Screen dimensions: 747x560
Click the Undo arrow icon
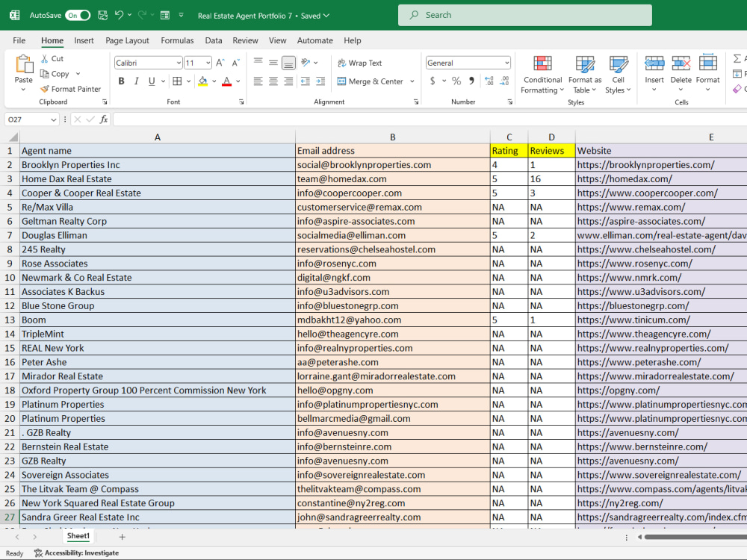119,15
